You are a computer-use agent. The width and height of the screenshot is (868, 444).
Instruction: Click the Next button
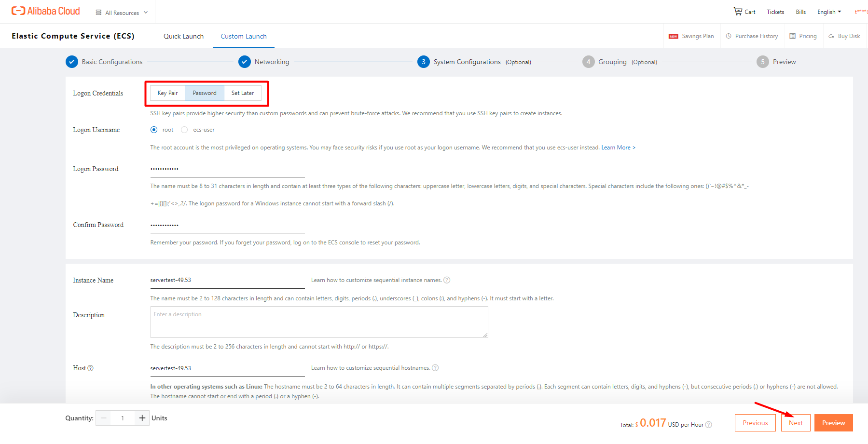click(795, 422)
